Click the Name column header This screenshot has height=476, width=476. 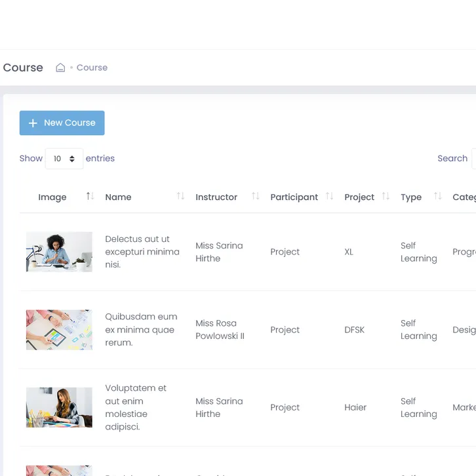119,197
